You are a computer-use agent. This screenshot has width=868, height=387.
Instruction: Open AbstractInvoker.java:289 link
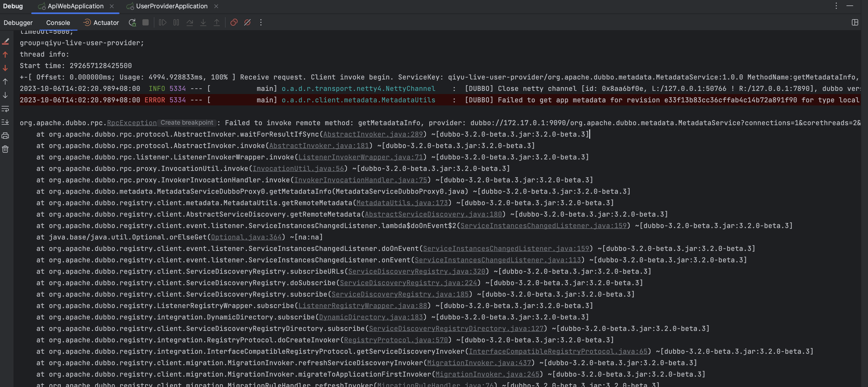(373, 134)
